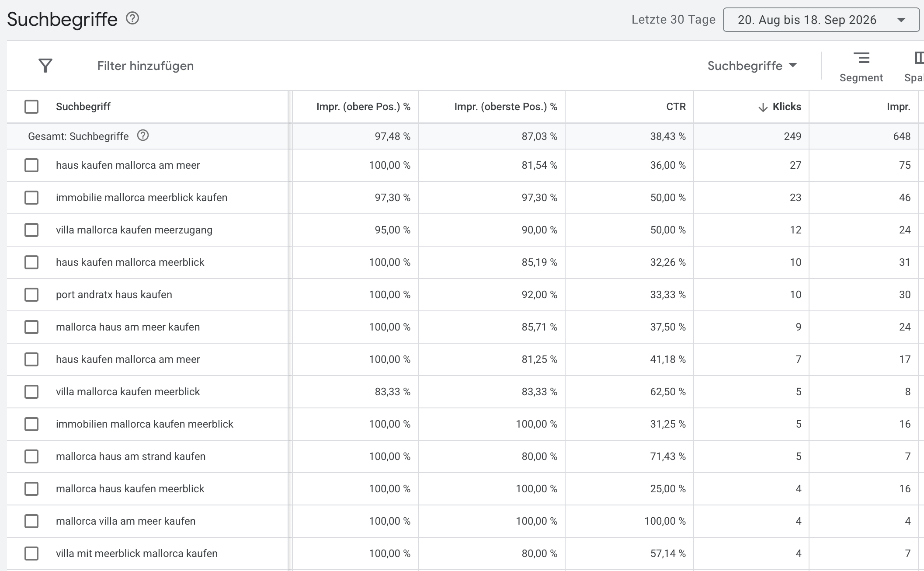The width and height of the screenshot is (924, 571).
Task: Open the date range dropdown 20. Aug bis 18. Sep 2026
Action: tap(821, 20)
